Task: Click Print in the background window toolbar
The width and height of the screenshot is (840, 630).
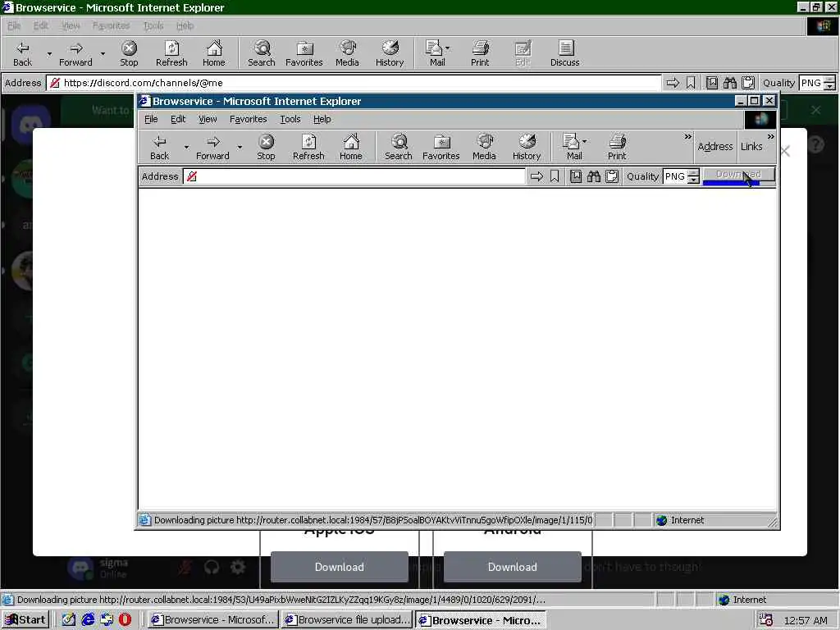Action: pyautogui.click(x=480, y=53)
